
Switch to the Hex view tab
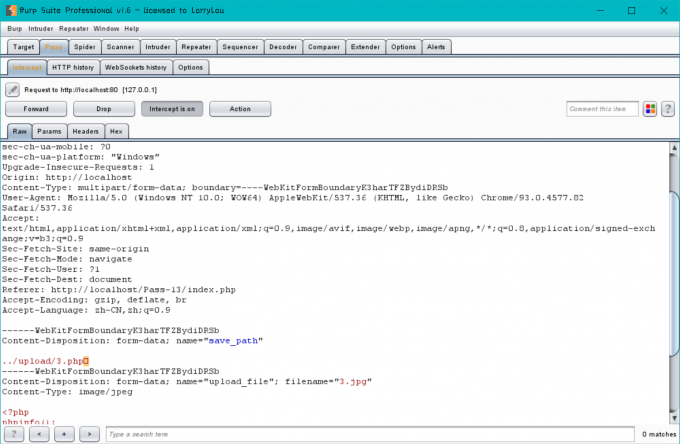[116, 131]
